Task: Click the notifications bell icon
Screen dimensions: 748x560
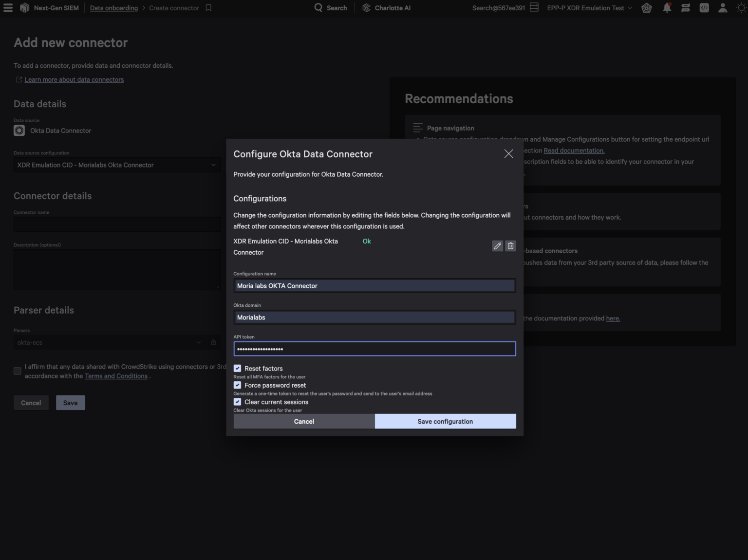Action: click(667, 8)
